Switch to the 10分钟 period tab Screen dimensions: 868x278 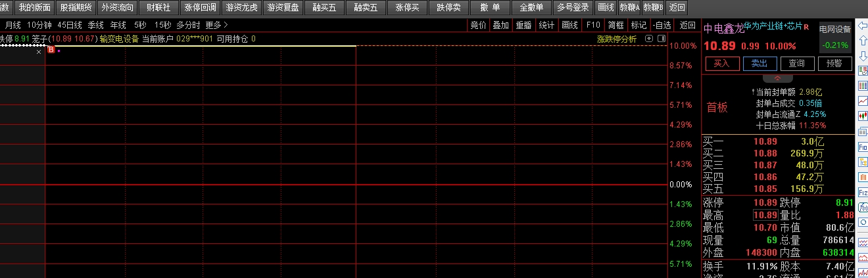(39, 25)
